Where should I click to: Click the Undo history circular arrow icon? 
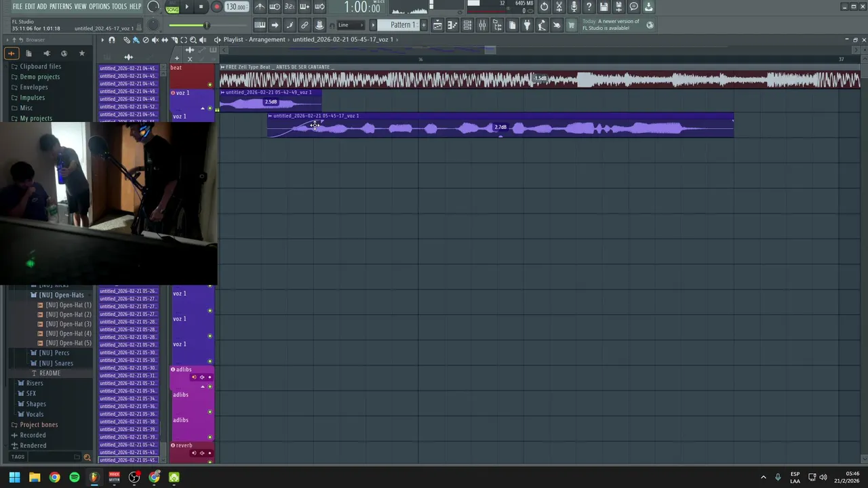pos(544,7)
